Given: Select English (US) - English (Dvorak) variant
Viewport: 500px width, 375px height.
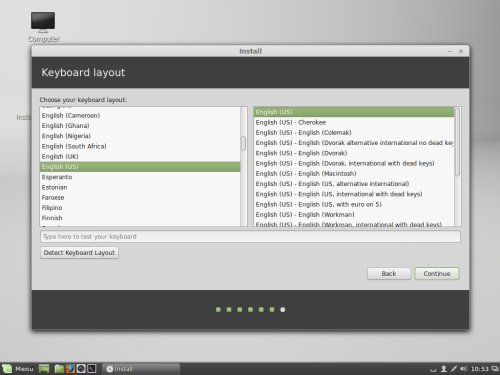Looking at the screenshot, I should click(354, 153).
